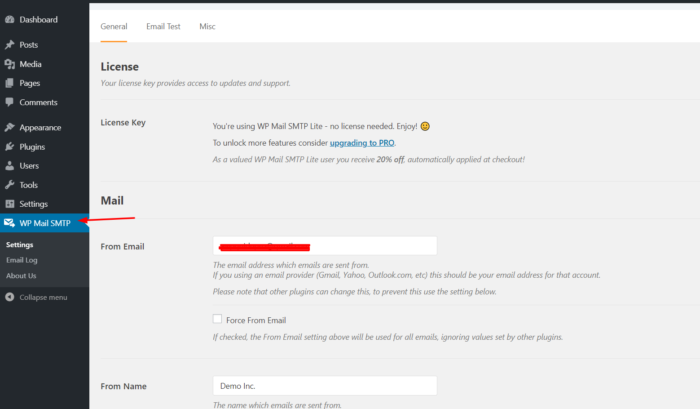
Task: Click the WP Mail SMTP envelope icon
Action: pos(9,223)
